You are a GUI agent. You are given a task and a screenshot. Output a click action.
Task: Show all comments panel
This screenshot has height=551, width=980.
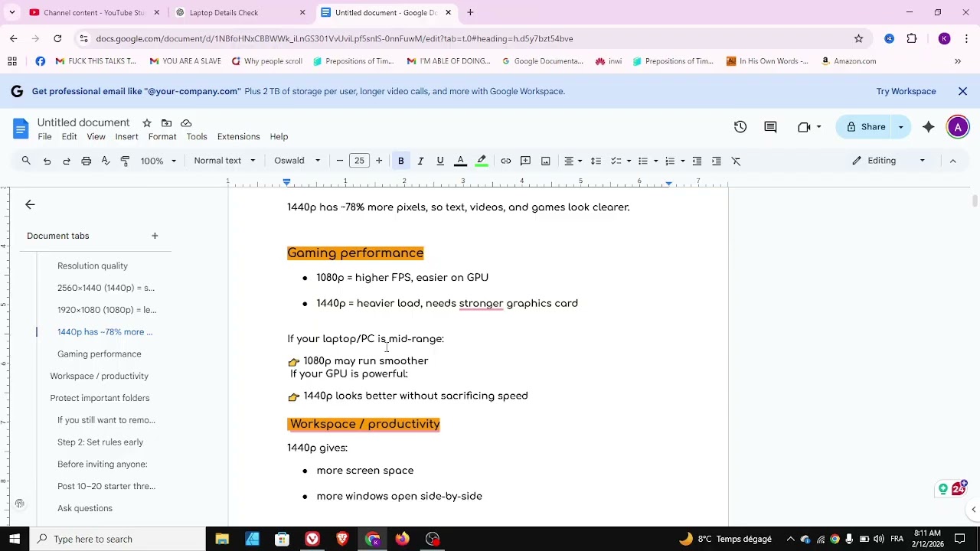(x=770, y=127)
